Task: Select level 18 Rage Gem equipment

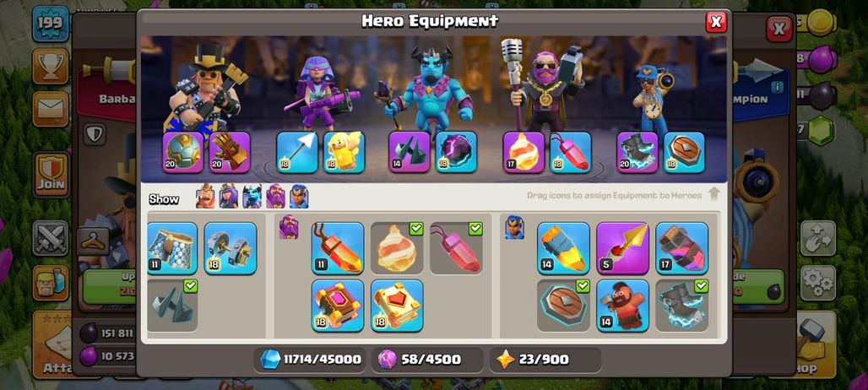Action: (571, 152)
